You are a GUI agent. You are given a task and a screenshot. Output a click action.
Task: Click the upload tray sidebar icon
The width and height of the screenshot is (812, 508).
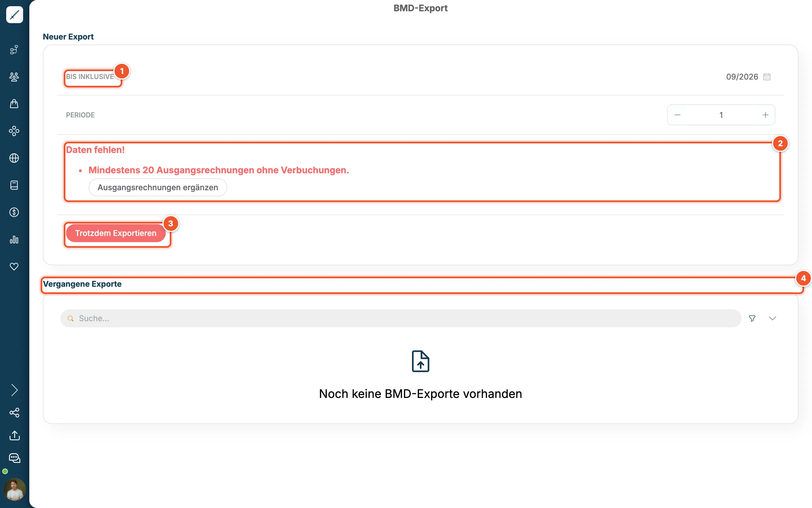[x=14, y=435]
